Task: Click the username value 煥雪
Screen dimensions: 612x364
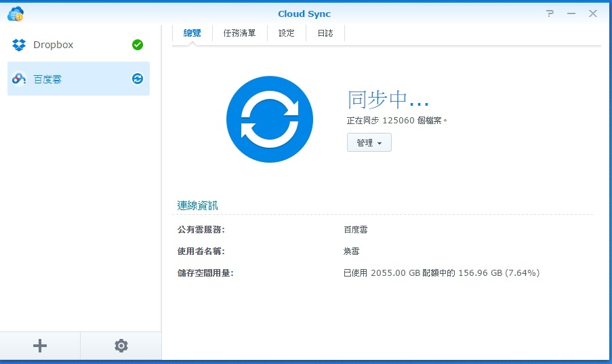Action: [351, 251]
